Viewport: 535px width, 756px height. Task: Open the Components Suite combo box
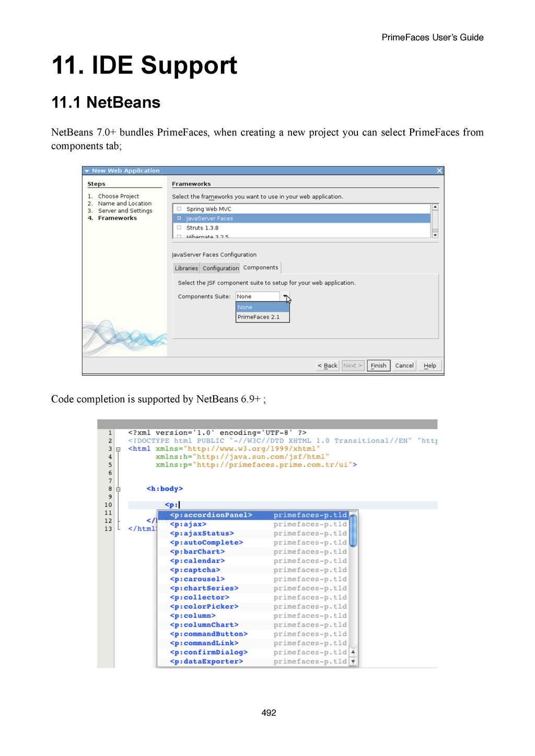[263, 297]
